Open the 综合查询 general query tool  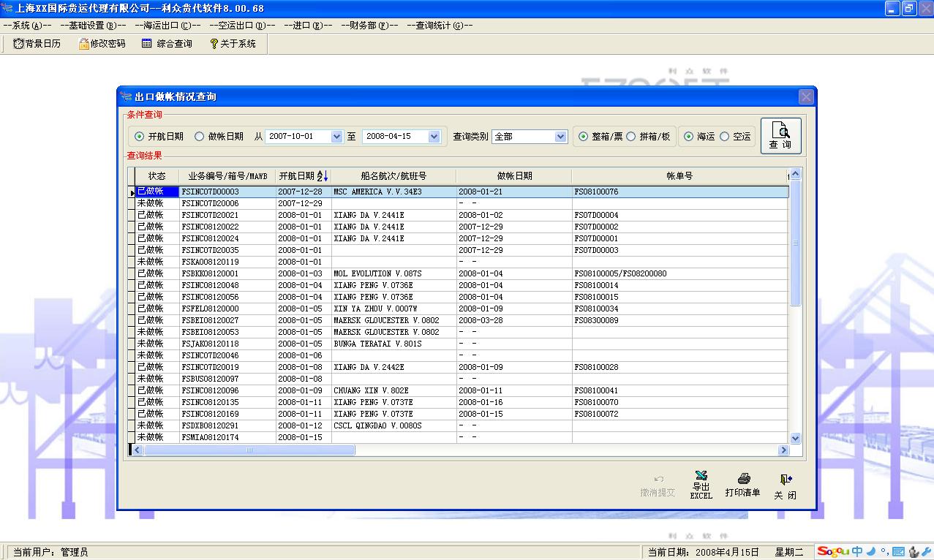click(x=167, y=44)
